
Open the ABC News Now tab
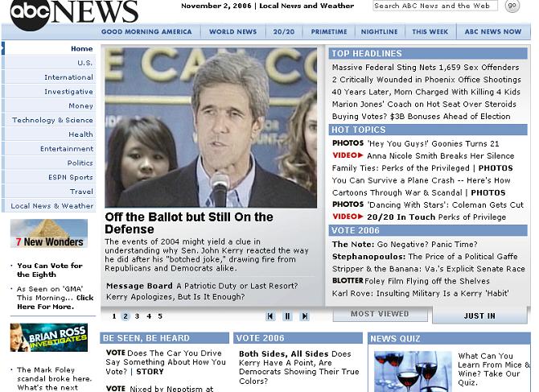tap(493, 31)
